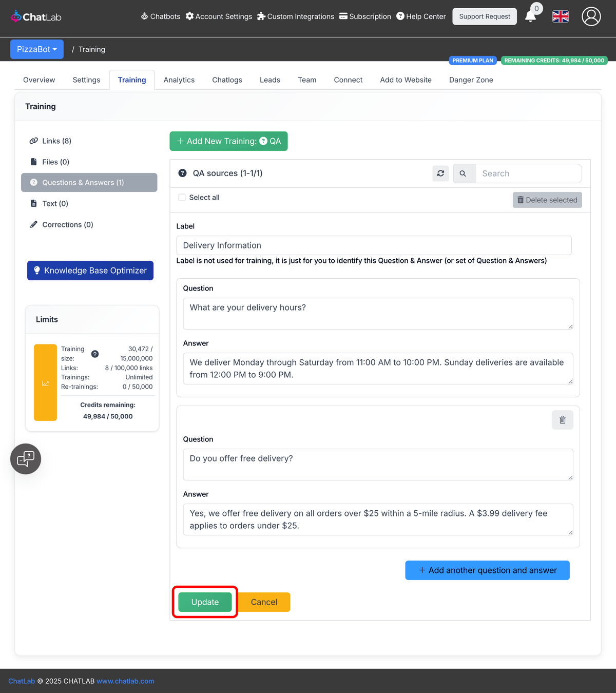Refresh the QA sources list
This screenshot has height=693, width=616.
(x=440, y=174)
